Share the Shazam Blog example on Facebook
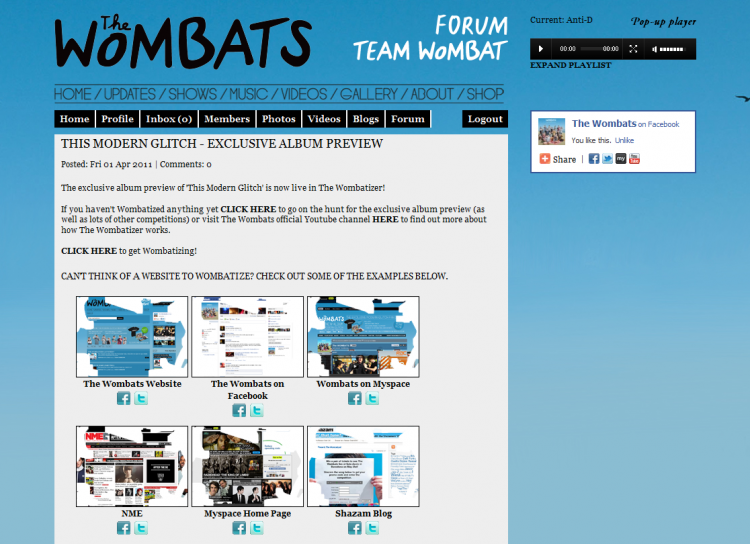 point(354,528)
